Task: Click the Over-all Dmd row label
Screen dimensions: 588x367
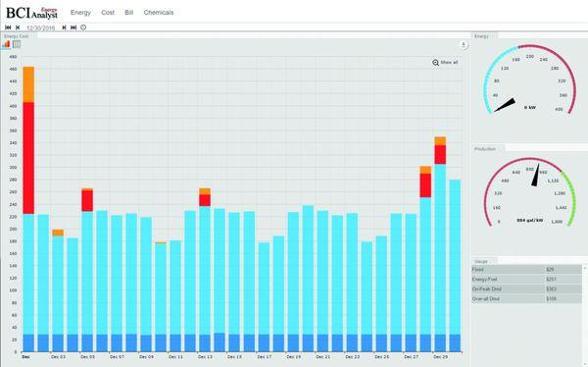Action: (486, 298)
